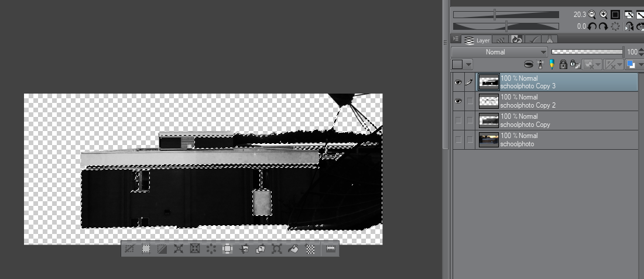Image resolution: width=644 pixels, height=279 pixels.
Task: Click the 0.0 rotation angle value
Action: pos(581,27)
